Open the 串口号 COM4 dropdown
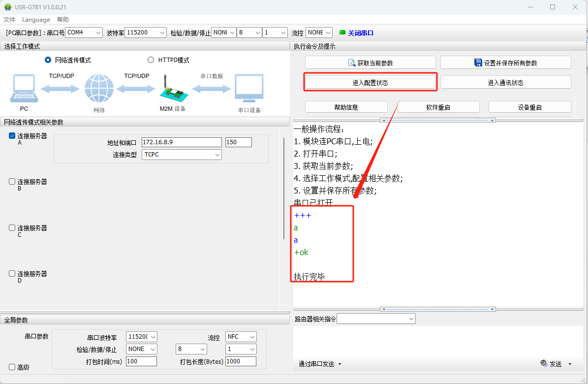 84,32
